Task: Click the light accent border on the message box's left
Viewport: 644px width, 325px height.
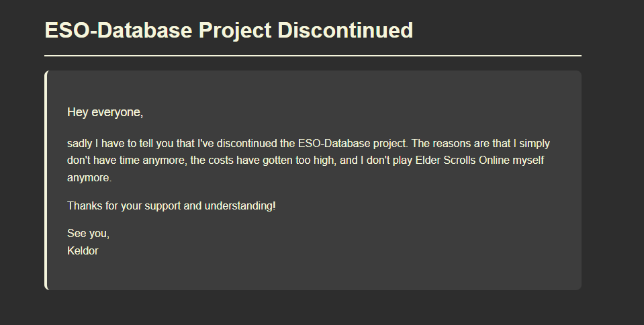Action: [46, 181]
